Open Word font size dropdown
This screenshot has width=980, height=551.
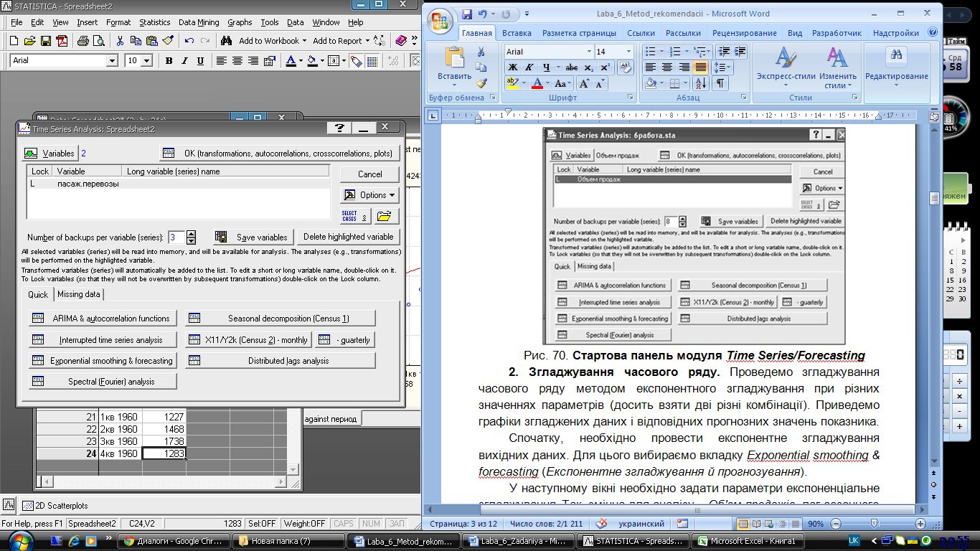click(629, 51)
